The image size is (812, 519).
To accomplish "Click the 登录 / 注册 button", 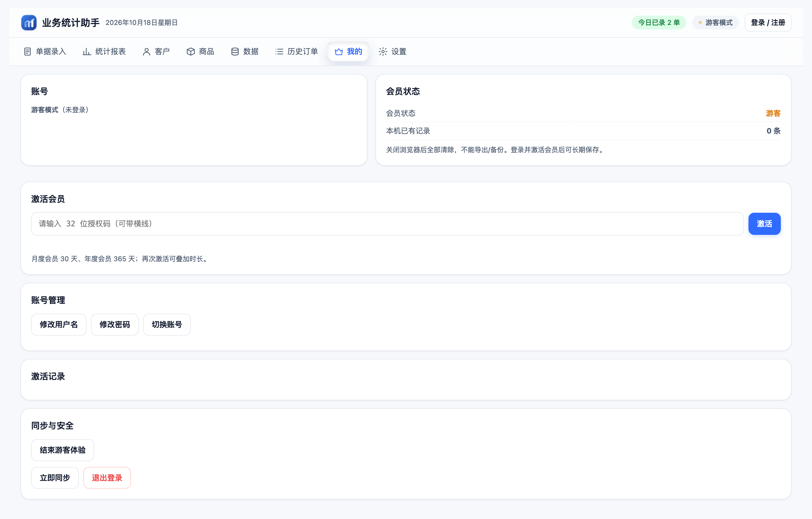I will 768,23.
